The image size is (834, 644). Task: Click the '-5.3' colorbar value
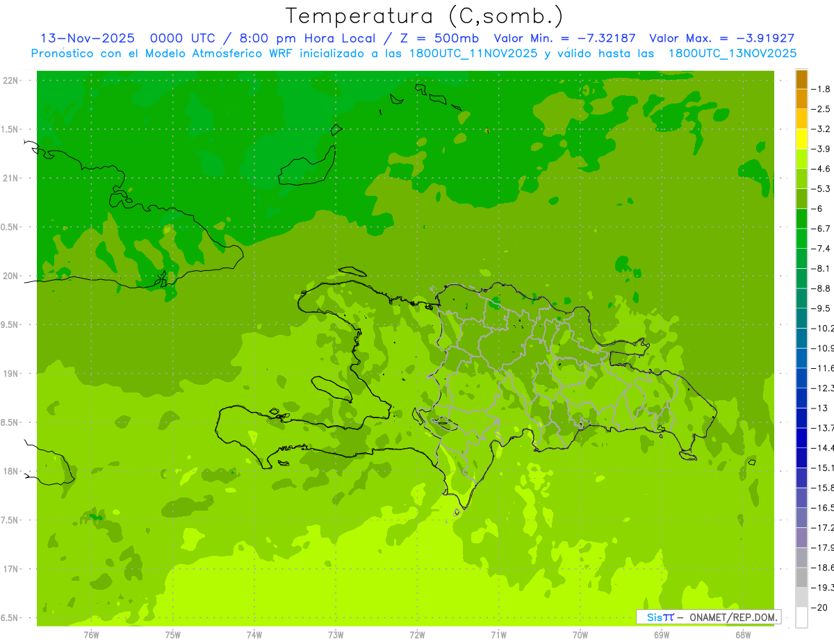point(821,188)
